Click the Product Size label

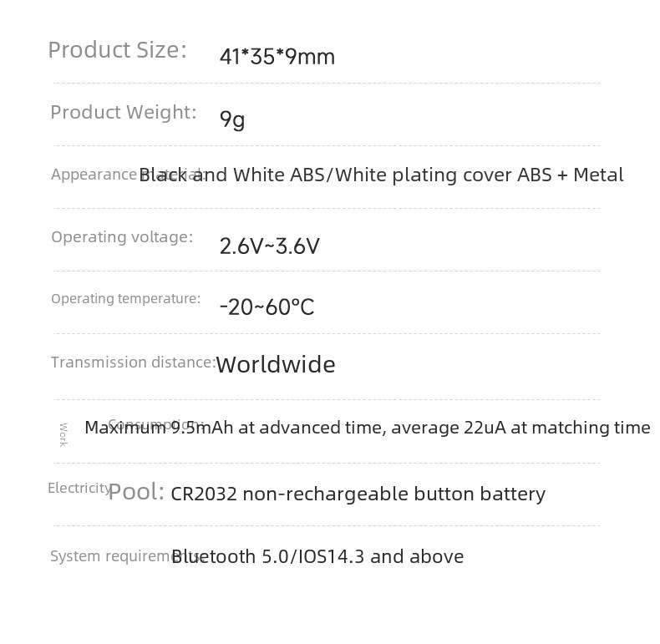(x=117, y=50)
